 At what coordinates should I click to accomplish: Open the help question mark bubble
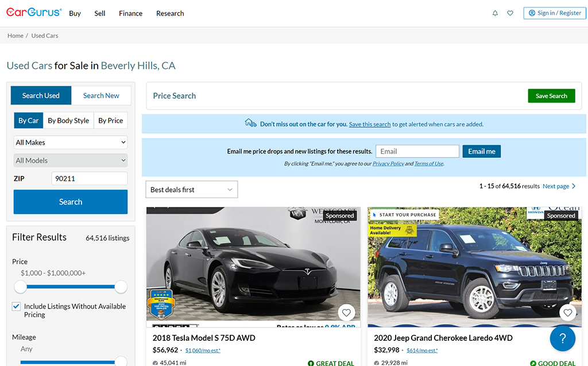pyautogui.click(x=563, y=338)
